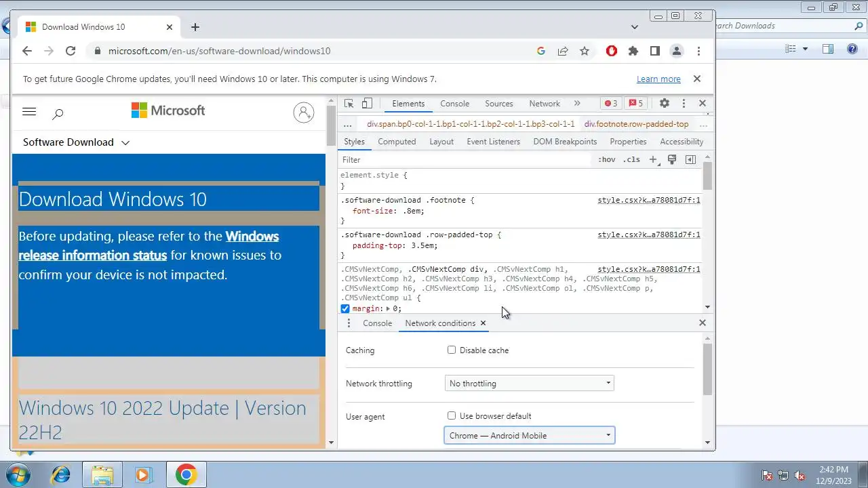Open DevTools settings gear
Viewport: 868px width, 488px height.
[x=665, y=104]
